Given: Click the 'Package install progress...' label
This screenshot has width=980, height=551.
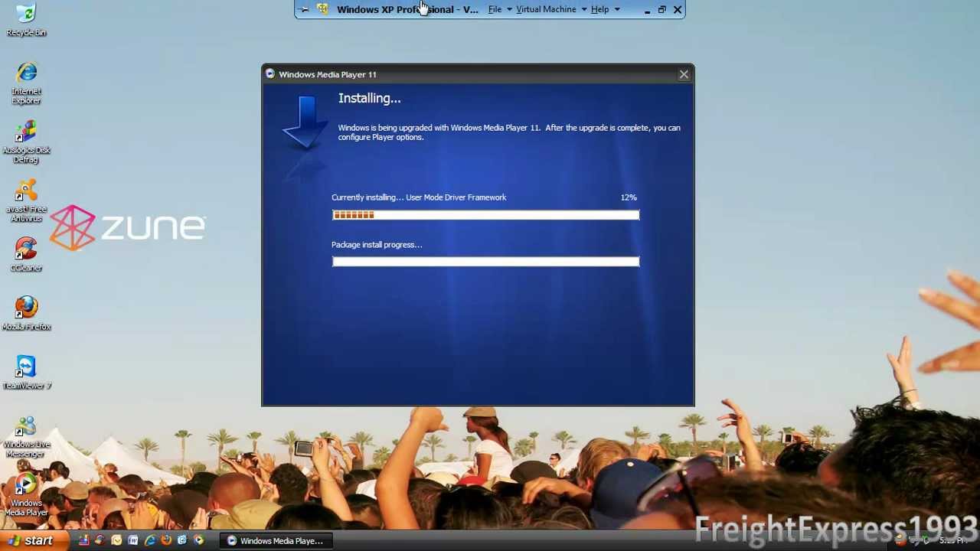Looking at the screenshot, I should pos(377,245).
